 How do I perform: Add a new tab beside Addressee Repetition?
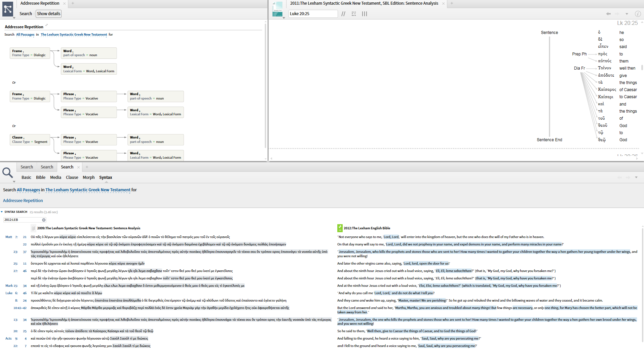coord(73,3)
